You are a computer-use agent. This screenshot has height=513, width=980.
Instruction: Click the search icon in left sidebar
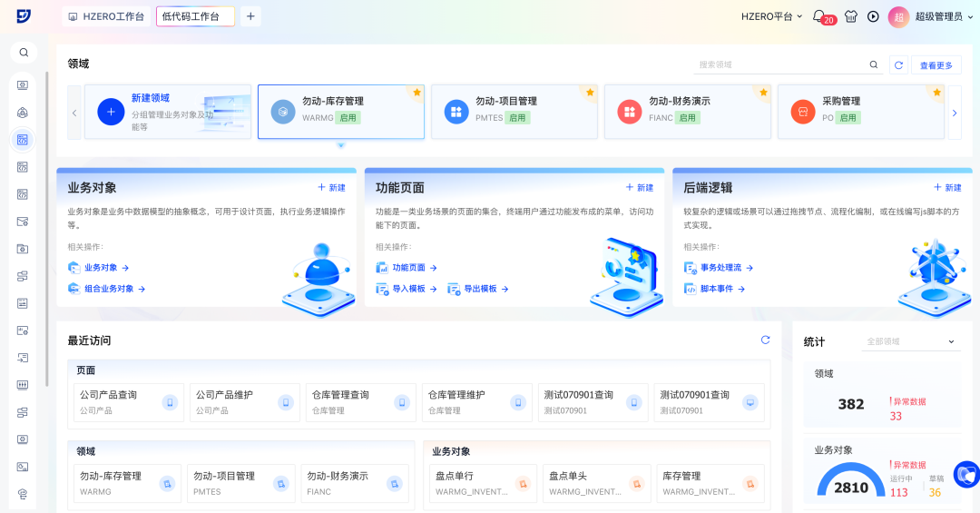click(x=24, y=53)
